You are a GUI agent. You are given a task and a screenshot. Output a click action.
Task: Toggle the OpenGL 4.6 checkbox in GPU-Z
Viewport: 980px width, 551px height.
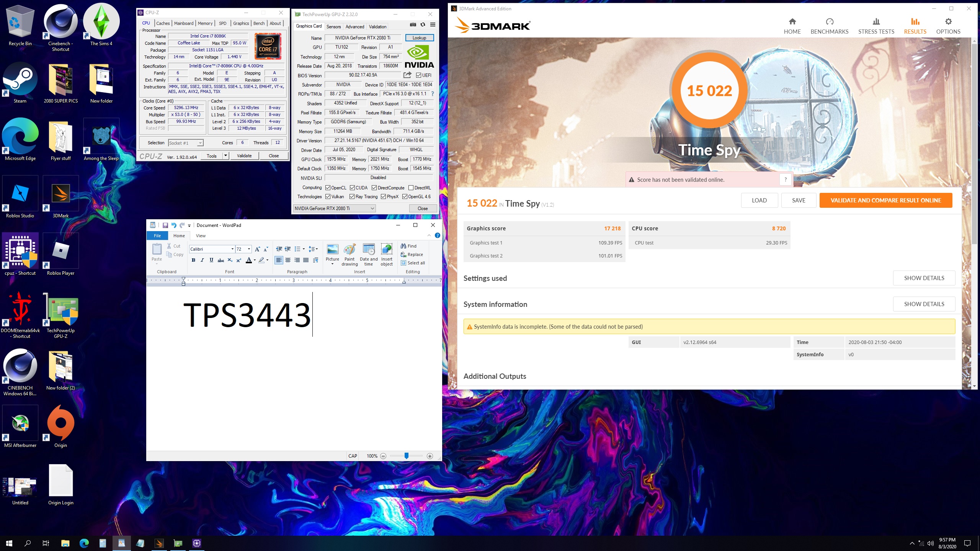pyautogui.click(x=405, y=197)
